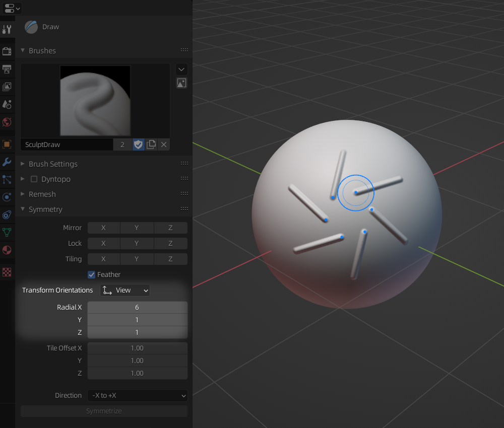Open the Object Constraints tab
Image resolution: width=504 pixels, height=428 pixels.
coord(7,215)
